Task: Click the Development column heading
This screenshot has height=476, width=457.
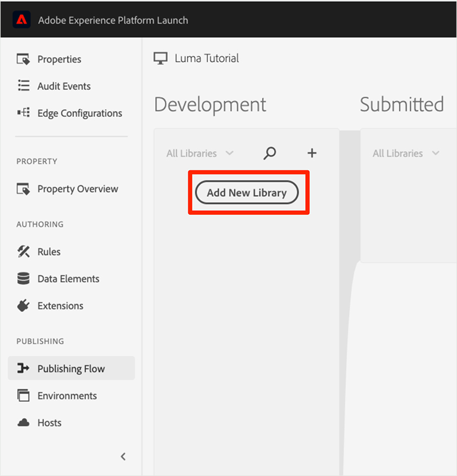Action: click(x=210, y=105)
